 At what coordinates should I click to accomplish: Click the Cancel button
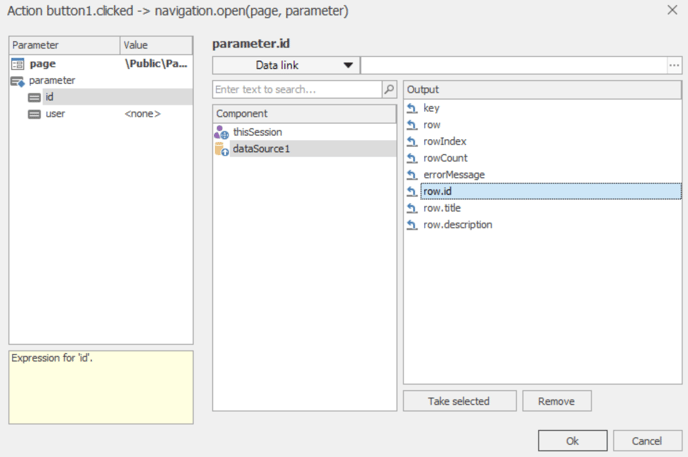[x=647, y=441]
